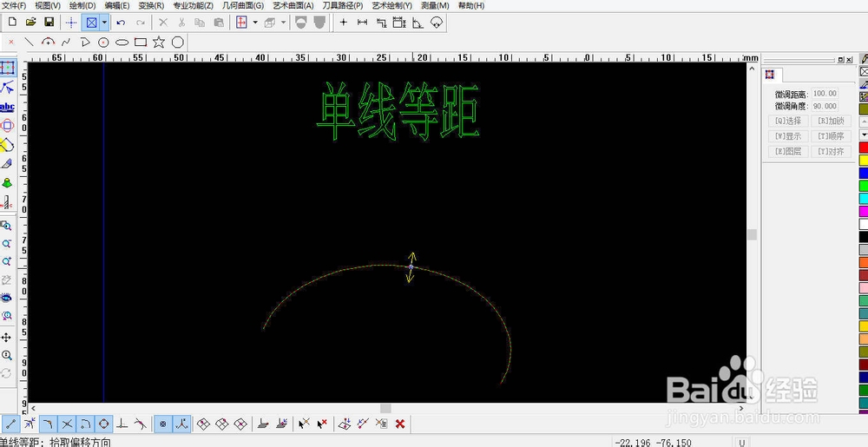
Task: Click the [T]顺序 button
Action: click(831, 136)
